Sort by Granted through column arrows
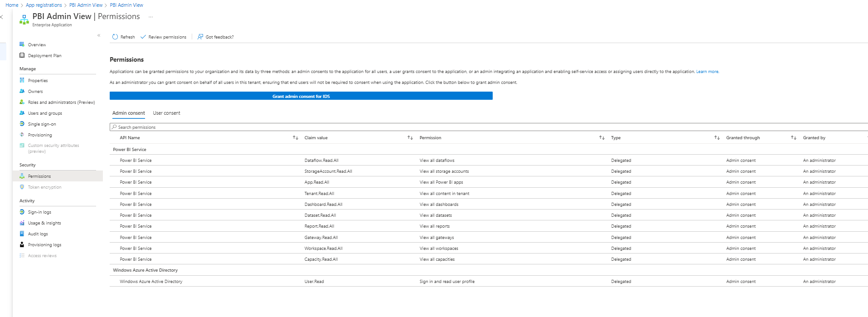 pos(794,137)
